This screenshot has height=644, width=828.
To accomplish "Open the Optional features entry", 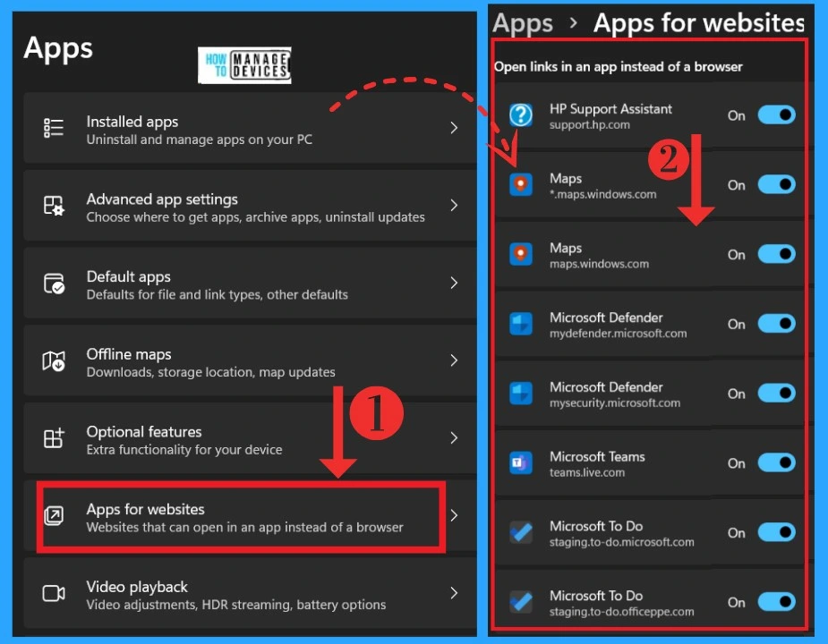I will pos(250,438).
